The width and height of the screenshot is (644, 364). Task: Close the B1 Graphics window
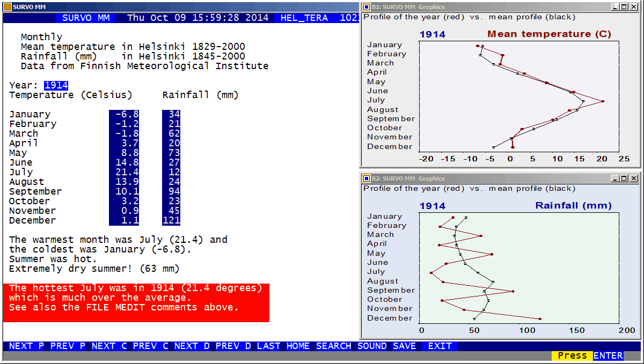(633, 7)
